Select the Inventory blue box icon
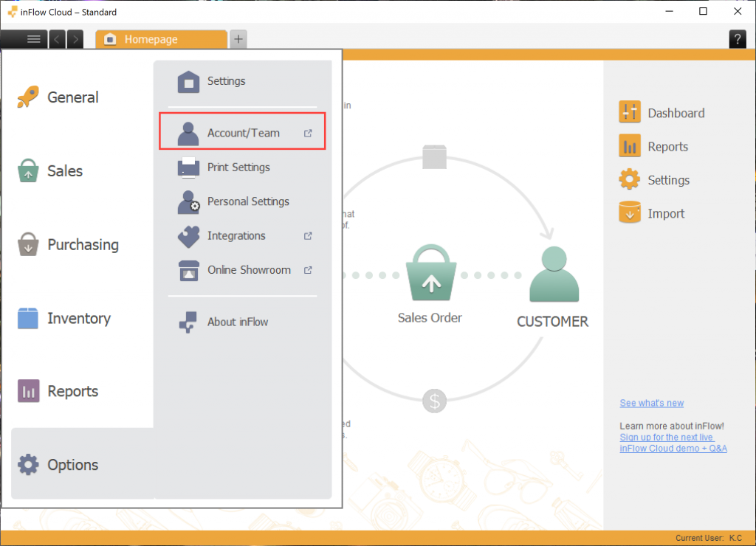The width and height of the screenshot is (756, 546). [x=28, y=318]
